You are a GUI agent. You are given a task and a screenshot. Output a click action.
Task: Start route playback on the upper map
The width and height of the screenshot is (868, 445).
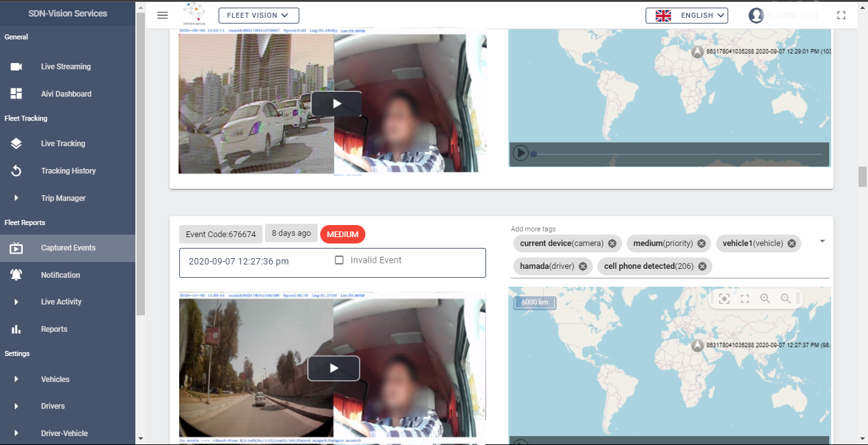520,153
